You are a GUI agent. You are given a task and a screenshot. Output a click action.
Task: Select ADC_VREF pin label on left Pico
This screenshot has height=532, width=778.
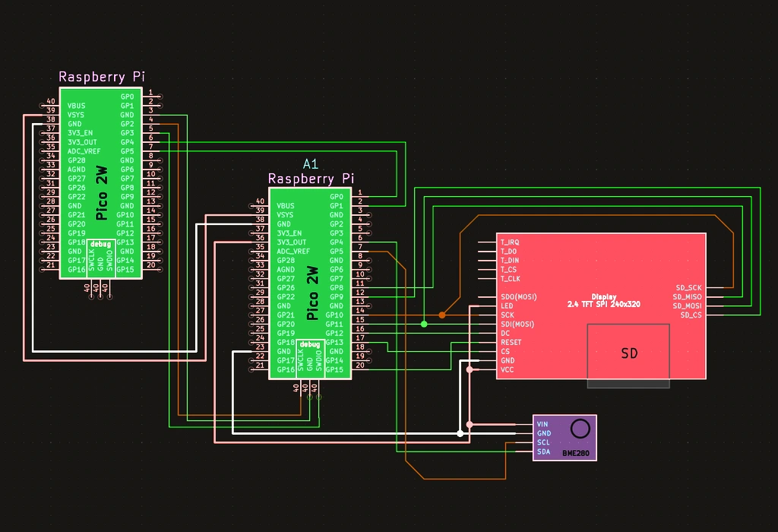(84, 151)
